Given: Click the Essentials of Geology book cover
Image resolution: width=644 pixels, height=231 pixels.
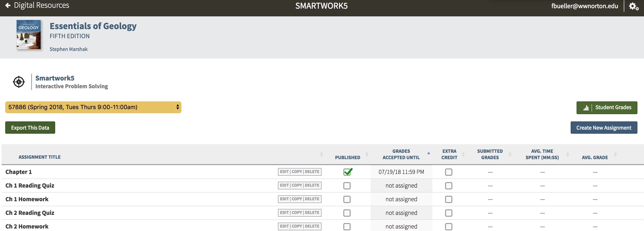Looking at the screenshot, I should tap(29, 35).
